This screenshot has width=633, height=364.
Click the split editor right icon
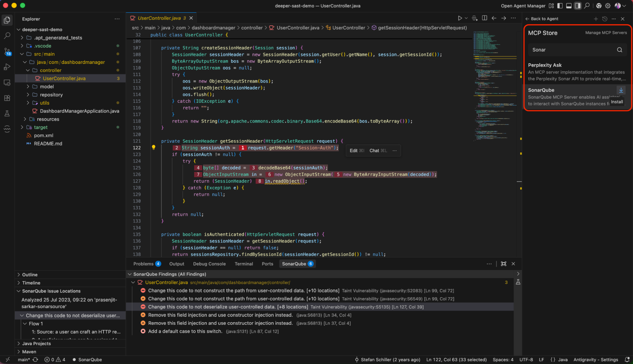point(484,18)
